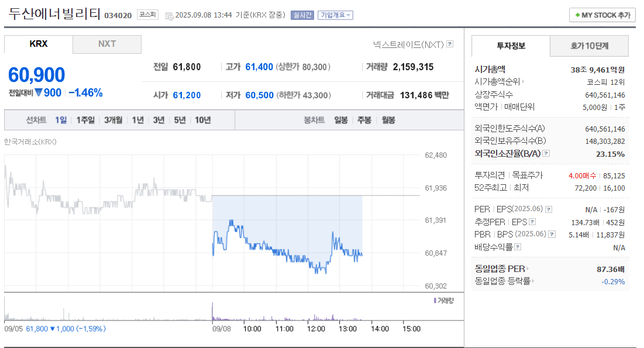The width and height of the screenshot is (644, 348).
Task: Click the 액면가 value 5,000원
Action: coord(595,107)
